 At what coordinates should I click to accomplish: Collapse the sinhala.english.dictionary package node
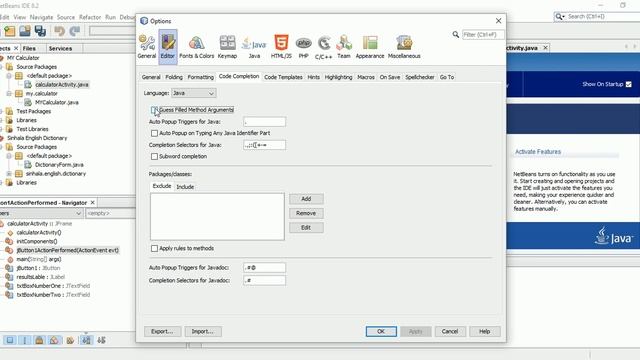[9, 173]
